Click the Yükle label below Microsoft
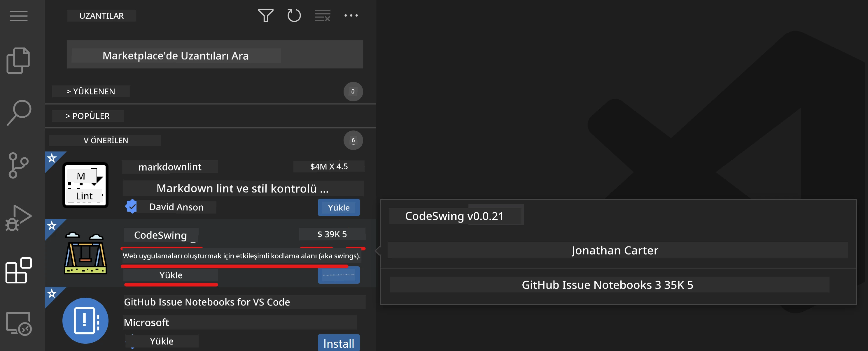 coord(162,341)
